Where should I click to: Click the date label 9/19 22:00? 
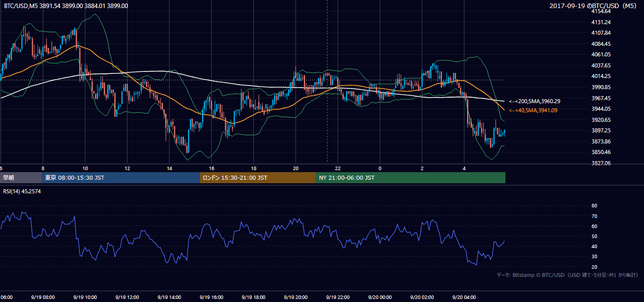(x=338, y=297)
